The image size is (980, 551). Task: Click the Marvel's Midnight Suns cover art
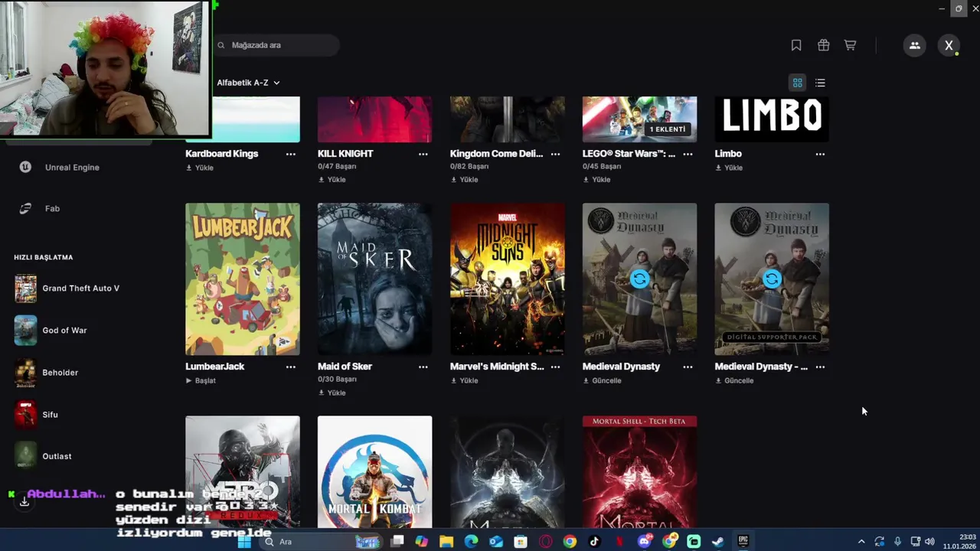pyautogui.click(x=508, y=279)
